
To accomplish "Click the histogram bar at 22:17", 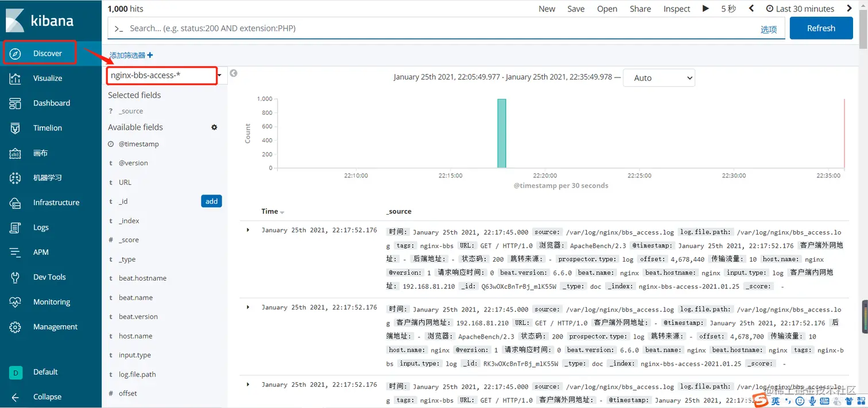I will tap(502, 134).
